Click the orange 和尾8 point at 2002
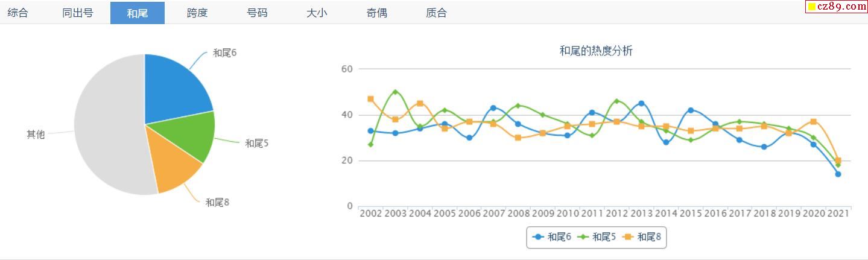This screenshot has height=260, width=868. (x=370, y=99)
